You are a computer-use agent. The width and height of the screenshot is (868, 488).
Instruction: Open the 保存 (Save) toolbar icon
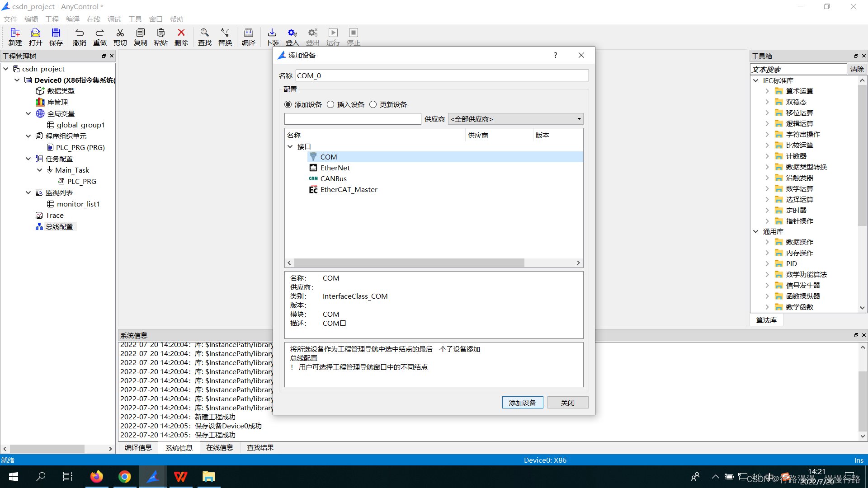click(x=56, y=37)
